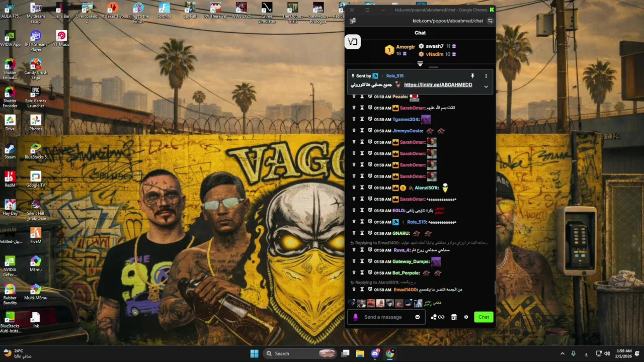Open the YT Music desktop shortcut
The image size is (644, 362).
pyautogui.click(x=61, y=39)
